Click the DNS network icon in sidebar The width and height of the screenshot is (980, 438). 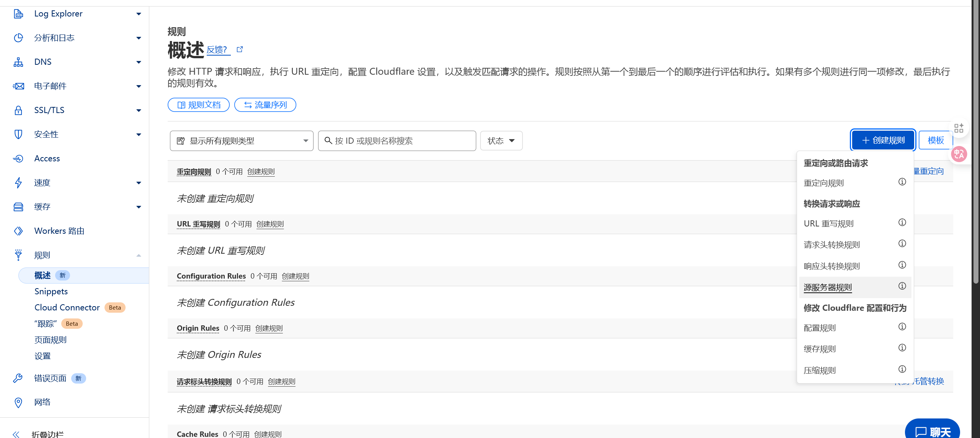(18, 62)
